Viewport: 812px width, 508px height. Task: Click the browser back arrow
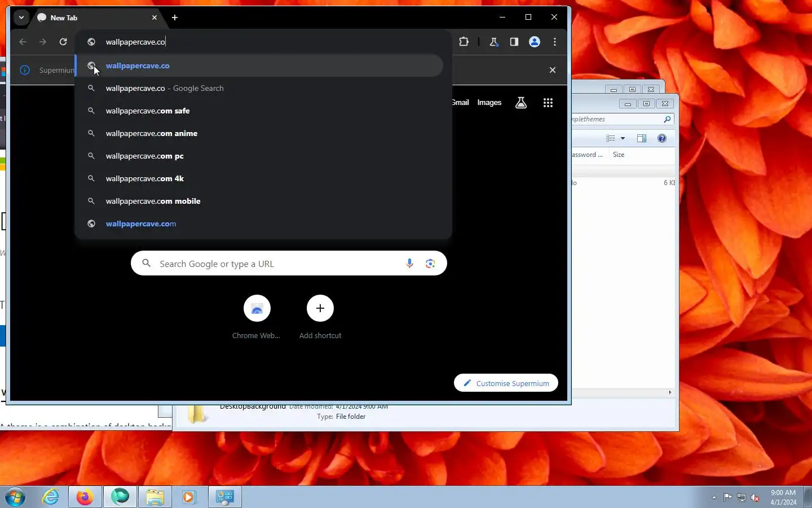pos(23,42)
